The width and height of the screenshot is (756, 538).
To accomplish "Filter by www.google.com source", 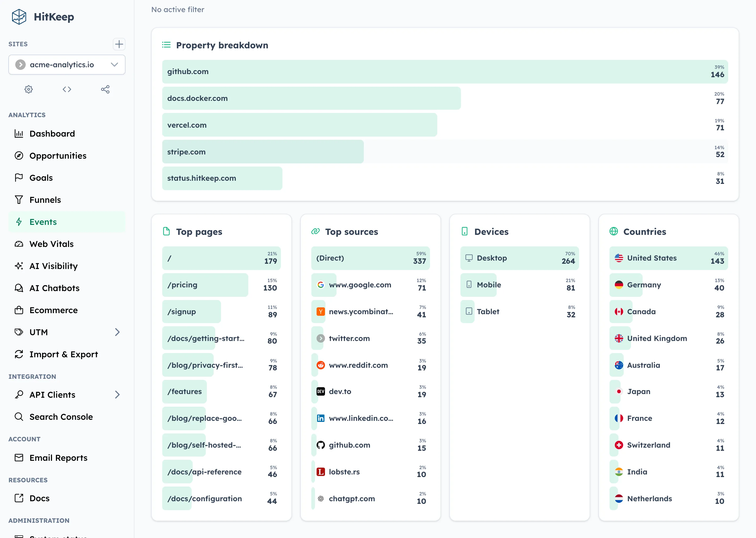I will 370,285.
